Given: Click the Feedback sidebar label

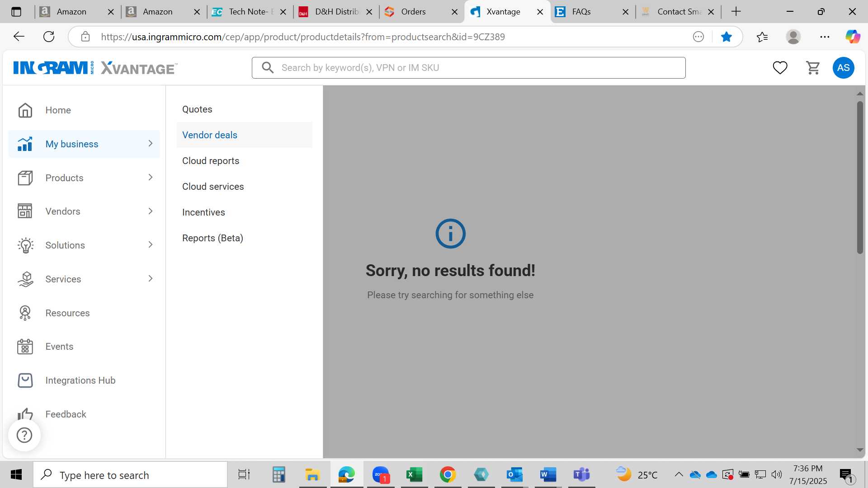Looking at the screenshot, I should tap(66, 414).
